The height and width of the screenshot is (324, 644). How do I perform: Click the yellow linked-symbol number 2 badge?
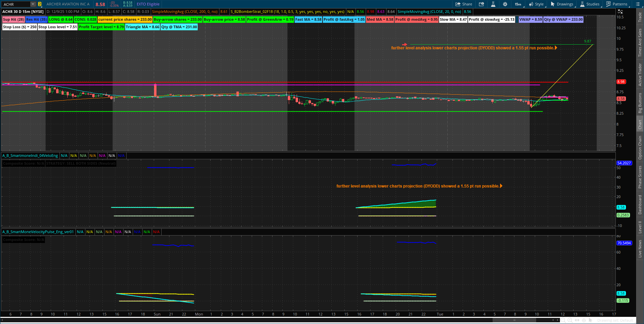coord(40,4)
